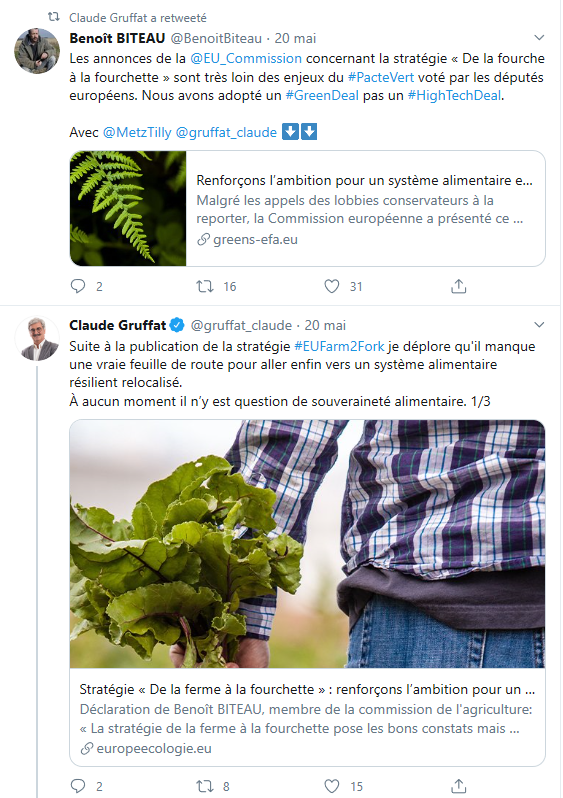The height and width of the screenshot is (798, 563).
Task: Open the europeecologie.eu article card
Action: pyautogui.click(x=307, y=593)
